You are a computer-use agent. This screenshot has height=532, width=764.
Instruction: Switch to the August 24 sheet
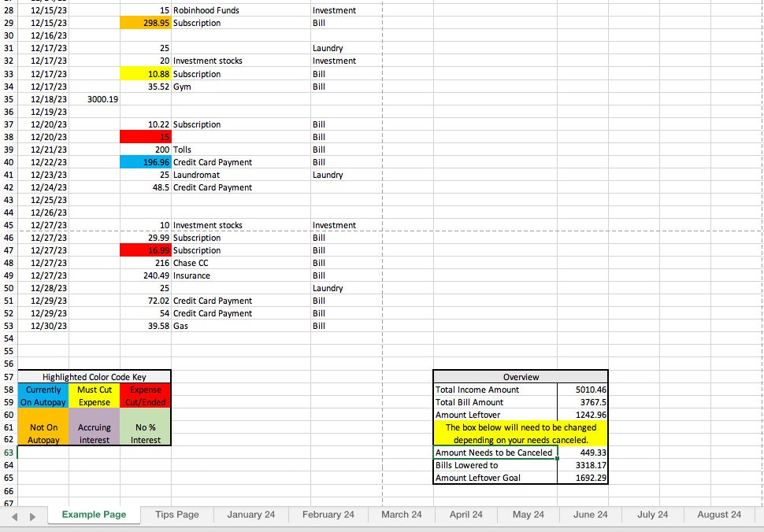point(718,514)
